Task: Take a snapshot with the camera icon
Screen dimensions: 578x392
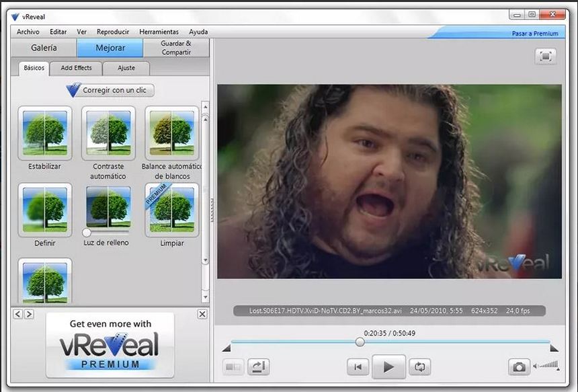Action: (519, 367)
